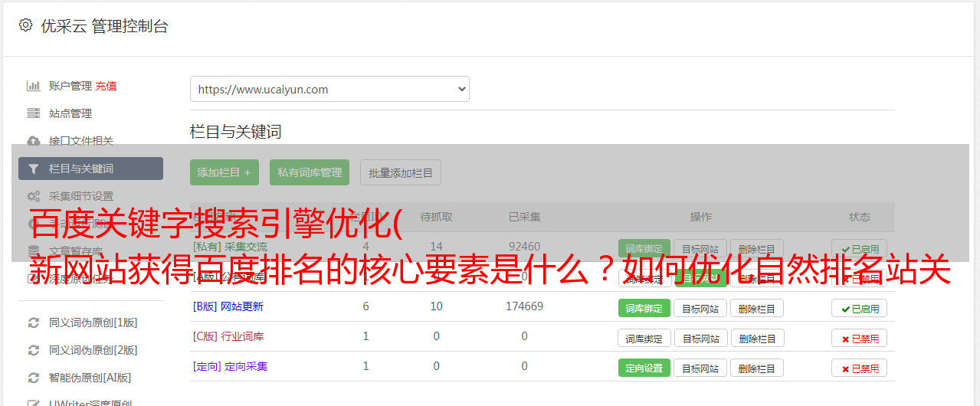The height and width of the screenshot is (406, 980).
Task: Click 目标网站 in the 采集交流 row
Action: coord(700,249)
